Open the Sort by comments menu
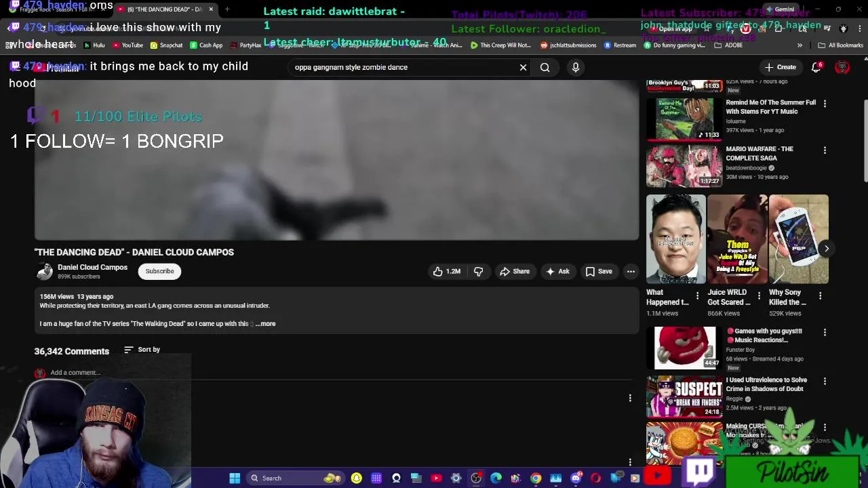Image resolution: width=868 pixels, height=488 pixels. pyautogui.click(x=142, y=350)
